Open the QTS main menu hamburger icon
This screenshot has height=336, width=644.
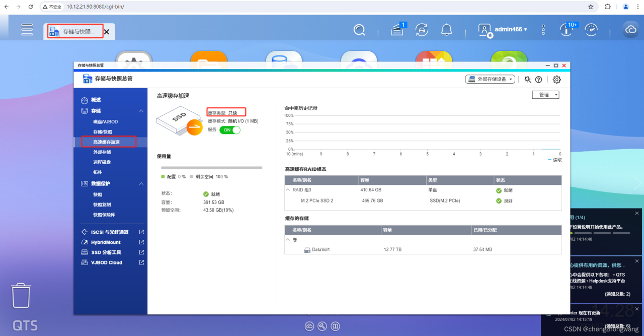pos(27,30)
